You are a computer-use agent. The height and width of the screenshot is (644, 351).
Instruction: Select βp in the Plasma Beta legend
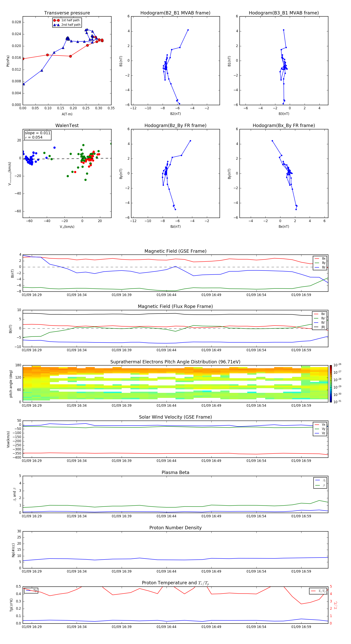pos(321,480)
